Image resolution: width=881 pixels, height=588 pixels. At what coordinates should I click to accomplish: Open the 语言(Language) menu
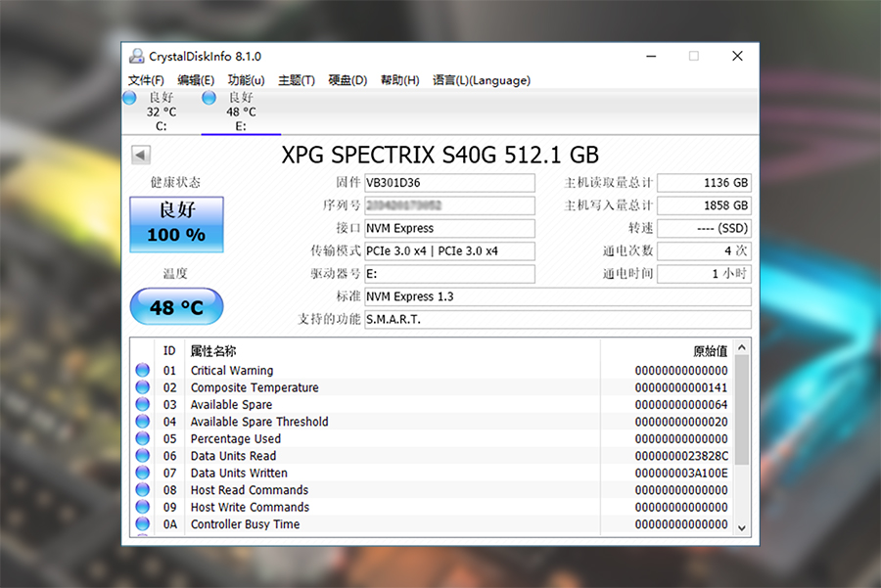(483, 80)
